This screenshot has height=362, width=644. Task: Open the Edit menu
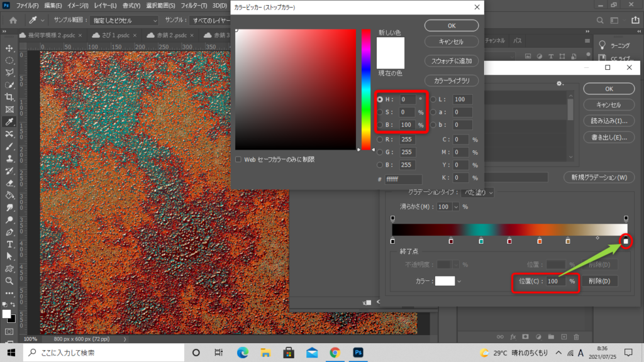tap(53, 6)
